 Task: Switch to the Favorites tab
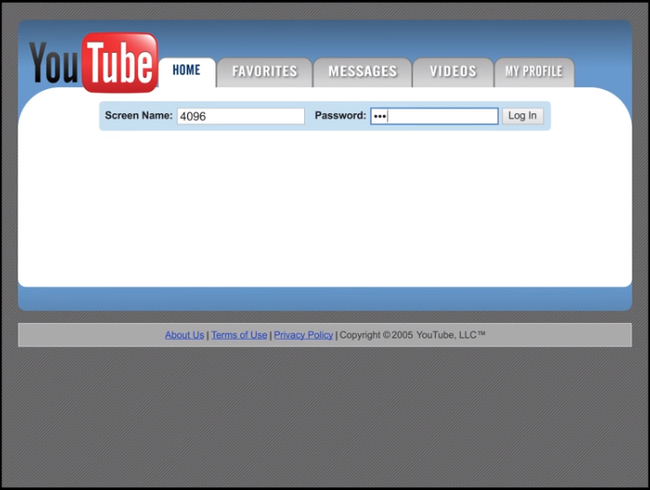point(264,72)
